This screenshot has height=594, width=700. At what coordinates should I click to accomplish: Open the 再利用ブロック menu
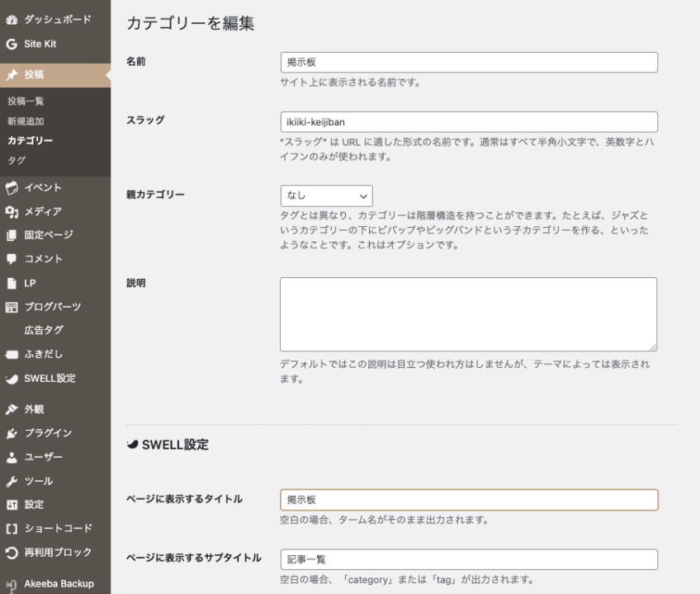coord(55,553)
